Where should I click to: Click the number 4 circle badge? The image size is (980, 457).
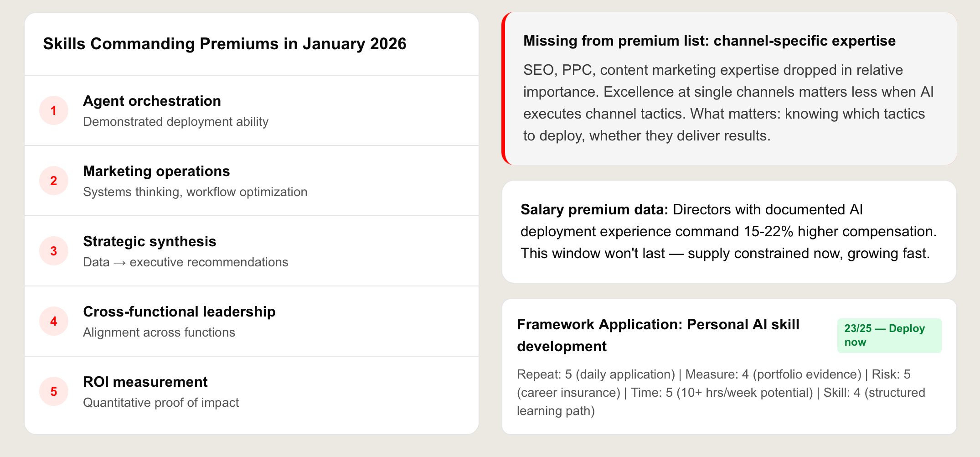pyautogui.click(x=54, y=321)
